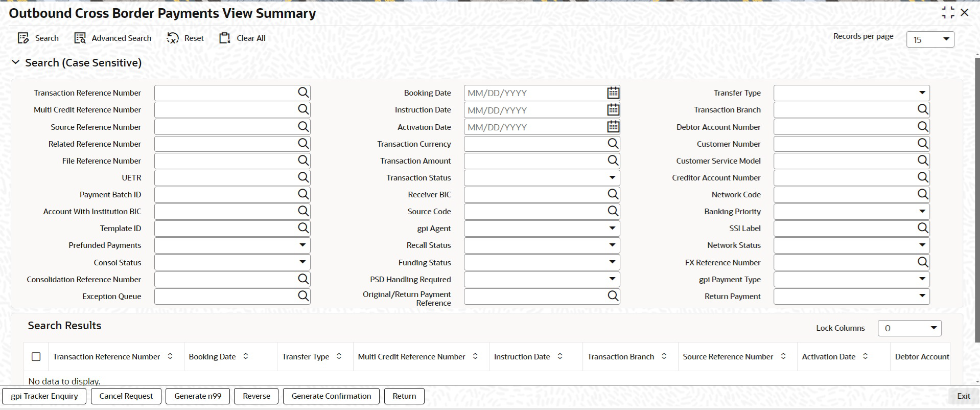This screenshot has width=980, height=410.
Task: Collapse the Search (Case Sensitive) section
Action: coord(16,62)
